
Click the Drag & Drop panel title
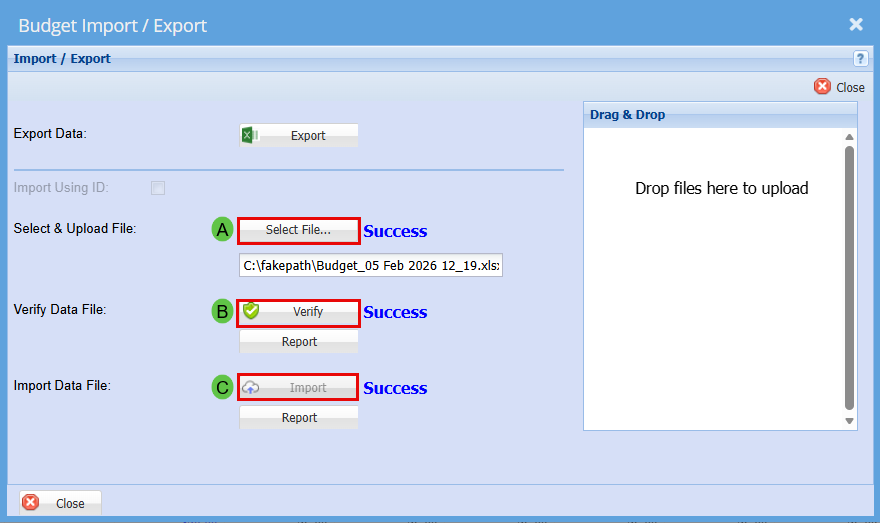(x=627, y=114)
